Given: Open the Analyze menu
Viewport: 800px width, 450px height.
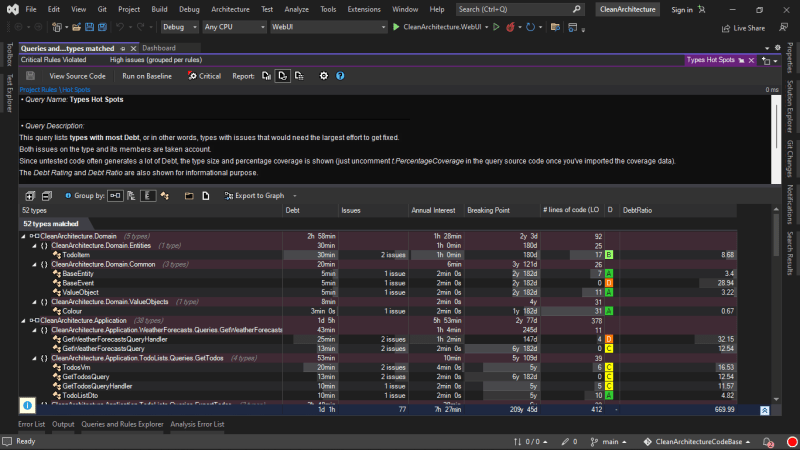Looking at the screenshot, I should coord(296,9).
